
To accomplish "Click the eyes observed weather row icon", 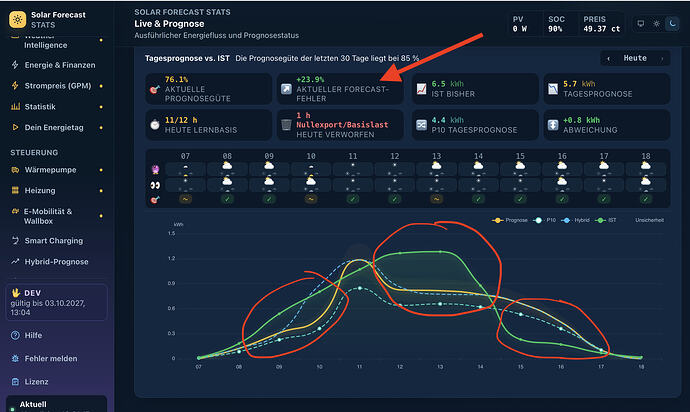I will pos(155,185).
